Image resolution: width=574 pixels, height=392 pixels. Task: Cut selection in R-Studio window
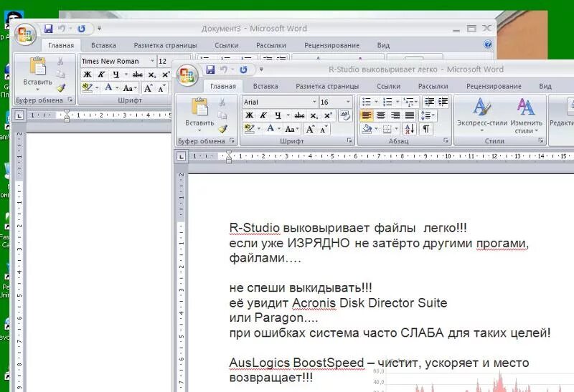coord(222,102)
